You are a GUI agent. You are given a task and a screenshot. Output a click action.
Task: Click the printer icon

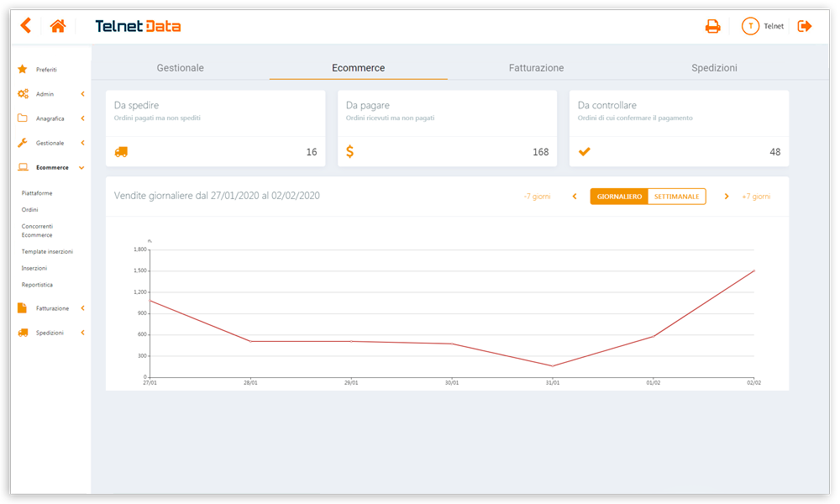click(x=712, y=26)
